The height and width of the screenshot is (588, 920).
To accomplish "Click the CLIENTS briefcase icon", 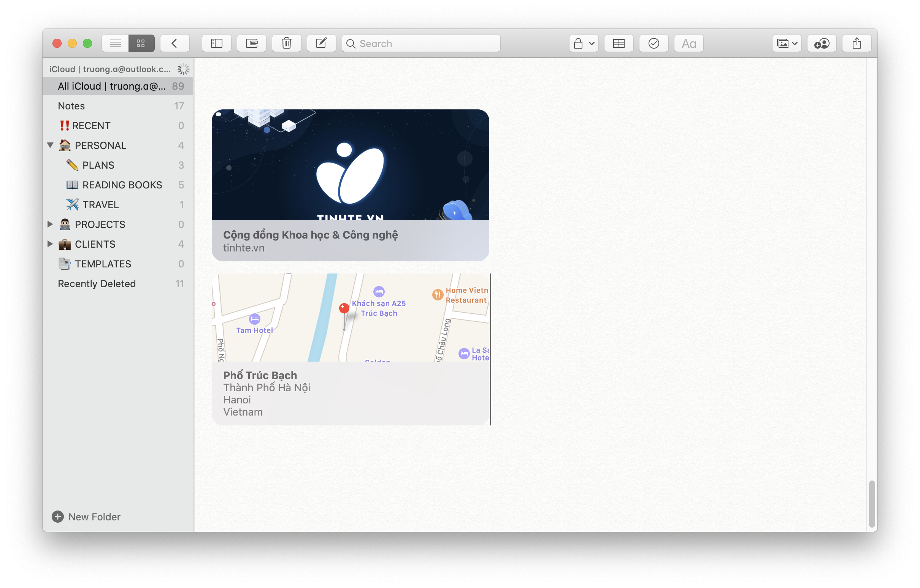I will pos(65,244).
